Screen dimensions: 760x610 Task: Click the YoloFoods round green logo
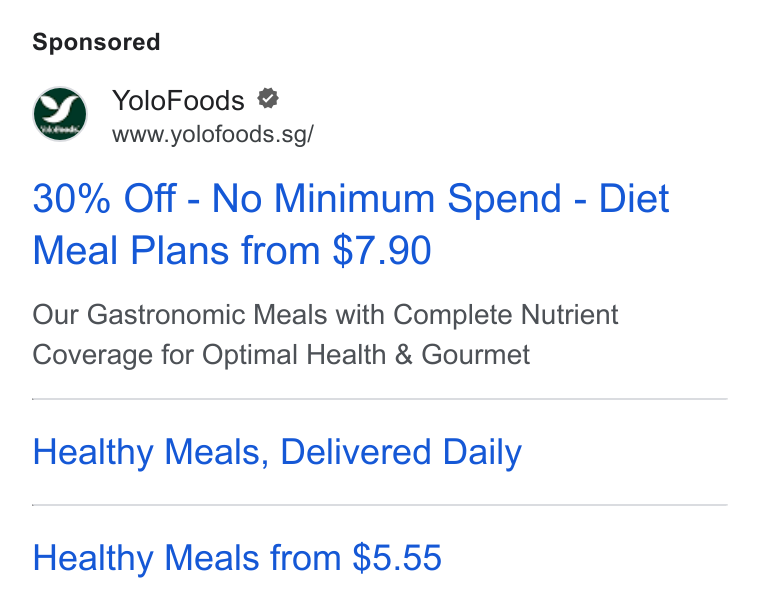(x=60, y=114)
